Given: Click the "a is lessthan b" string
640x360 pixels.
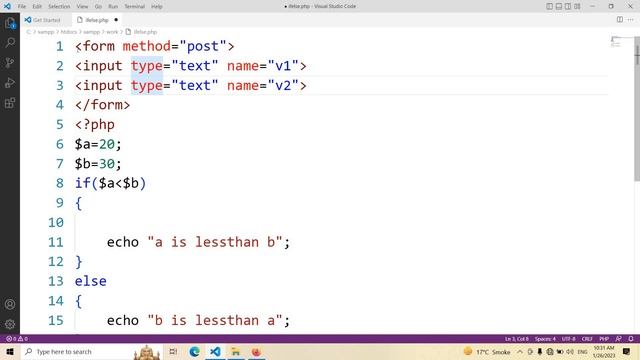Looking at the screenshot, I should tap(215, 242).
